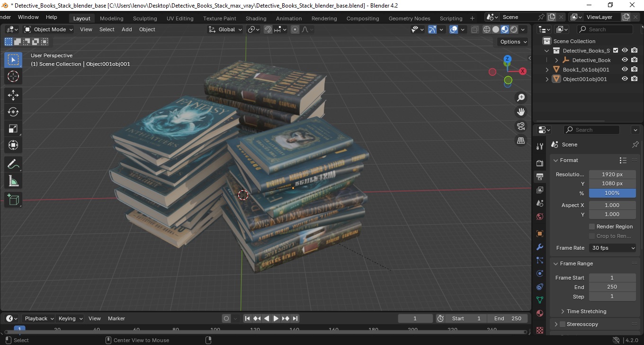Open shading options dropdown arrow

[x=523, y=29]
